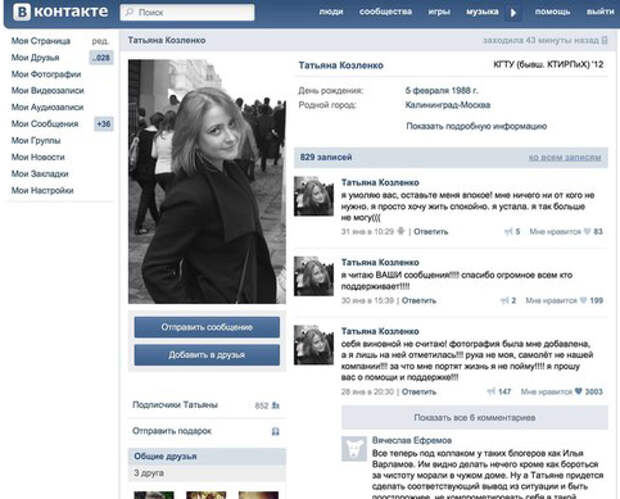Click the Отправить подарок link
Viewport: 620px width, 499px height.
pos(172,431)
